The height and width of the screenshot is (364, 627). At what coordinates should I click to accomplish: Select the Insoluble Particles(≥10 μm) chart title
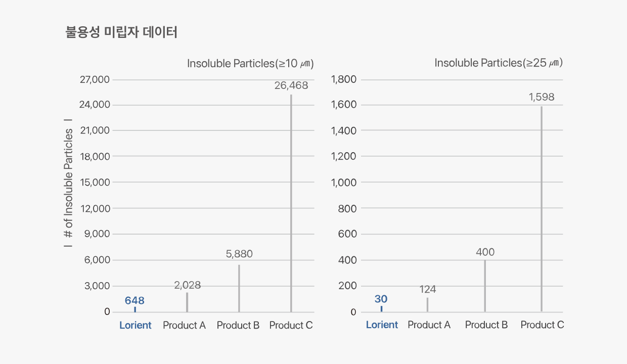[250, 64]
